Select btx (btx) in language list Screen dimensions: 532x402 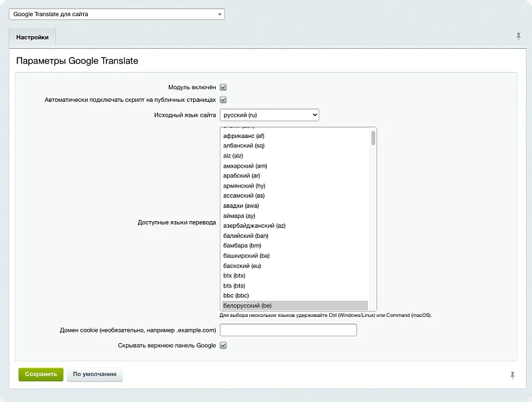(x=295, y=276)
